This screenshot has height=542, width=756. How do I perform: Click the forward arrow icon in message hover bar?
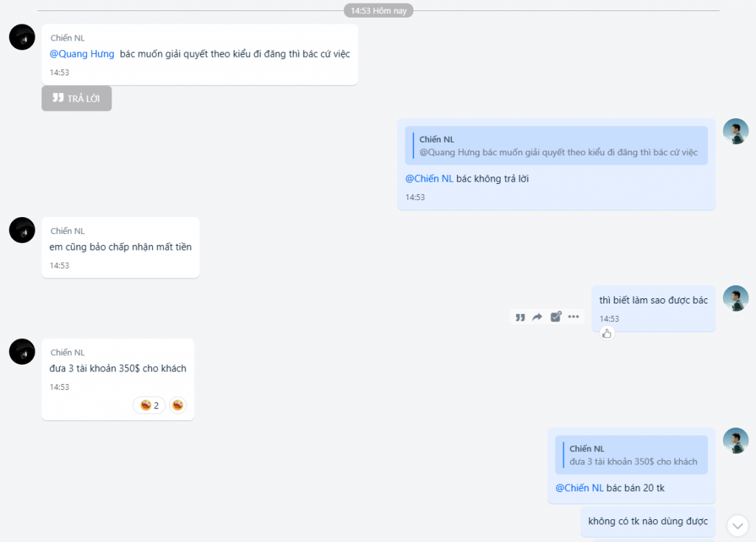coord(537,317)
